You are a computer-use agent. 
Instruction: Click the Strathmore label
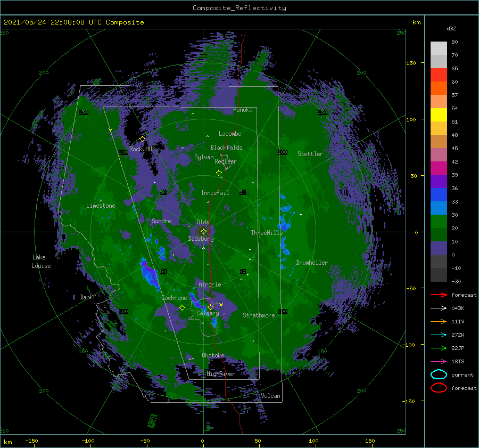tap(259, 315)
